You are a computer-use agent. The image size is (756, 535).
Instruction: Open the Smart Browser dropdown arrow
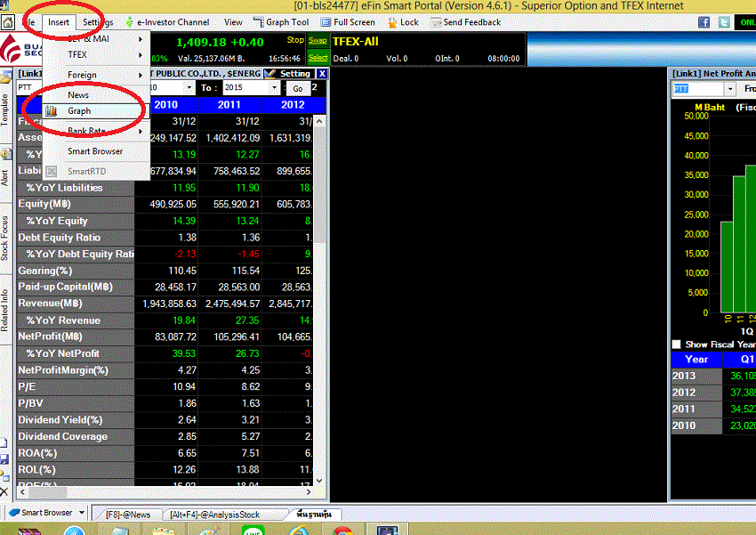click(82, 513)
